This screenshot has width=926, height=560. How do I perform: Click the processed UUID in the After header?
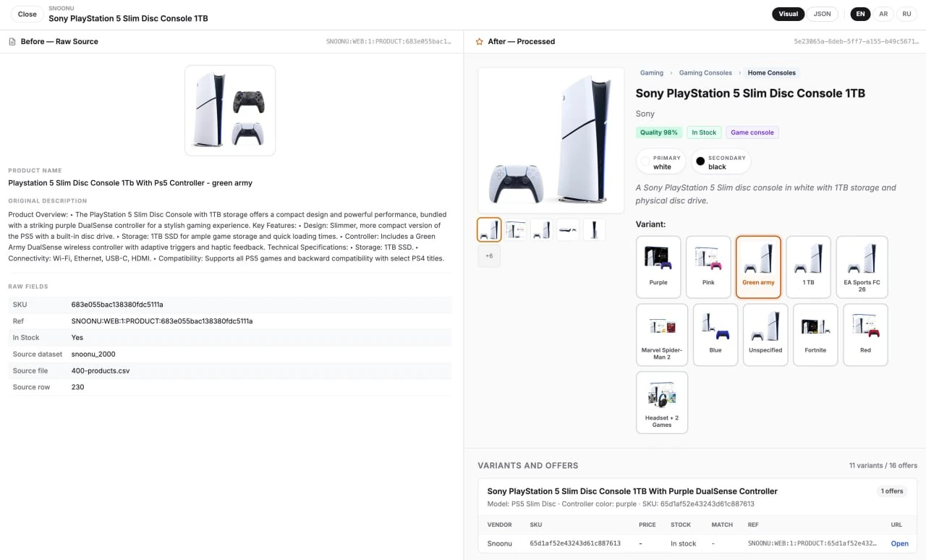click(856, 42)
